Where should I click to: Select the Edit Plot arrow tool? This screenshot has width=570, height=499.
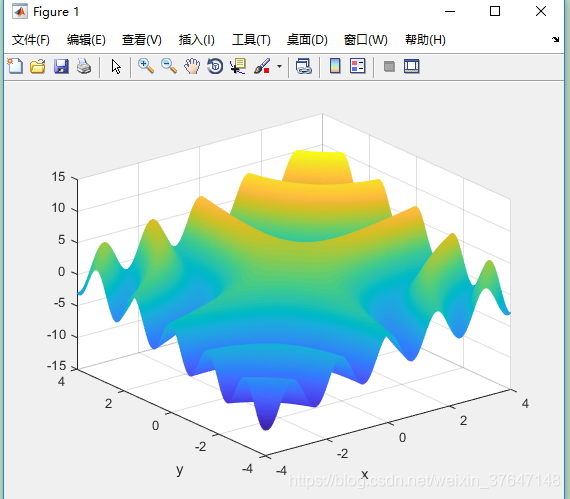pyautogui.click(x=116, y=67)
